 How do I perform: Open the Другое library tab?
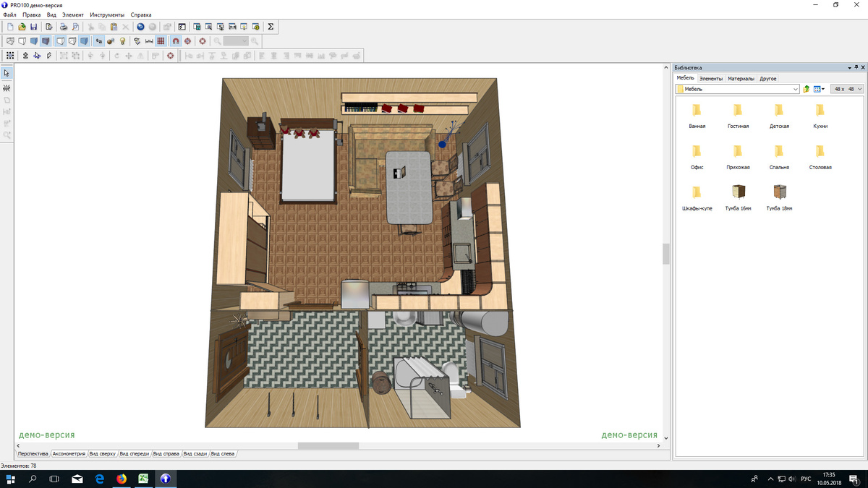(768, 78)
